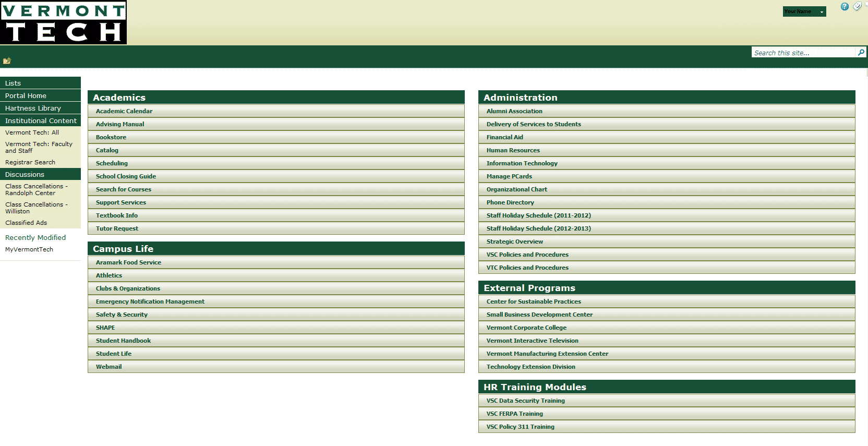Click the Search this site field
The image size is (868, 446).
pyautogui.click(x=803, y=53)
